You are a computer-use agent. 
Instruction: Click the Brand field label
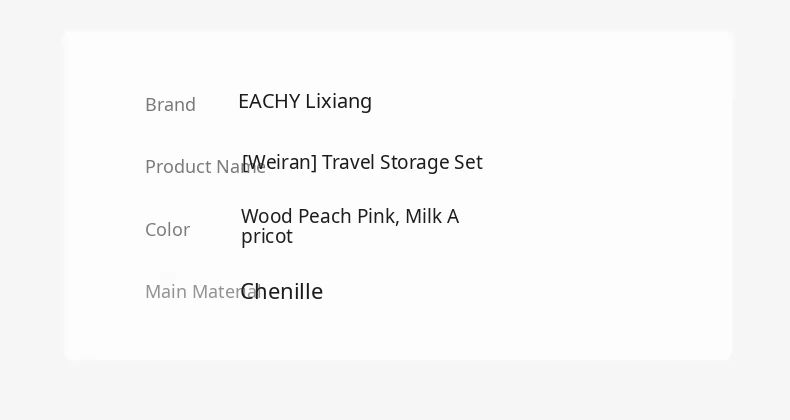tap(170, 105)
